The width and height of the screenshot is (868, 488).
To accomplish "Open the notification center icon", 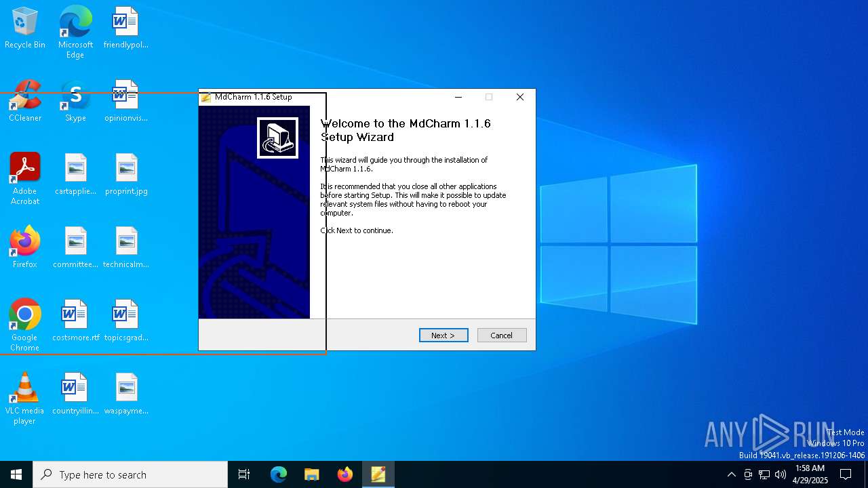I will point(846,474).
